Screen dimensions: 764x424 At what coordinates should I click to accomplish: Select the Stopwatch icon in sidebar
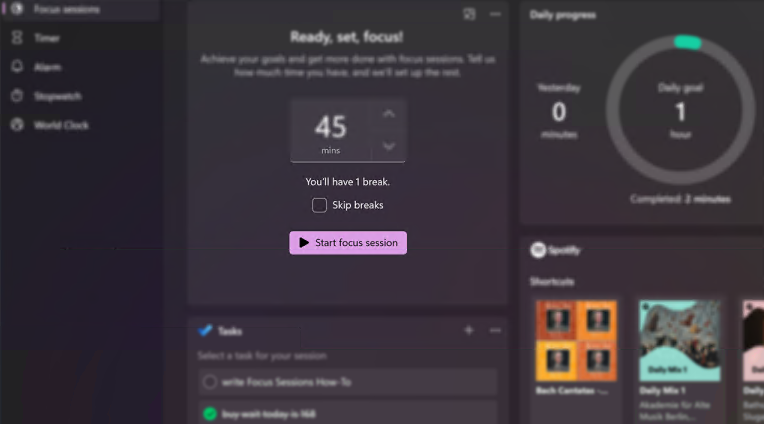(17, 96)
